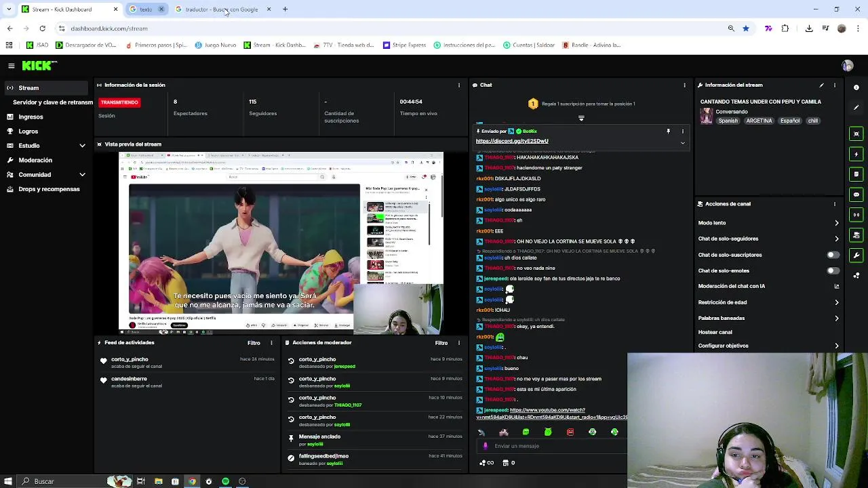The image size is (868, 488).
Task: Click the stream category thumbnail Conversando
Action: click(x=706, y=116)
